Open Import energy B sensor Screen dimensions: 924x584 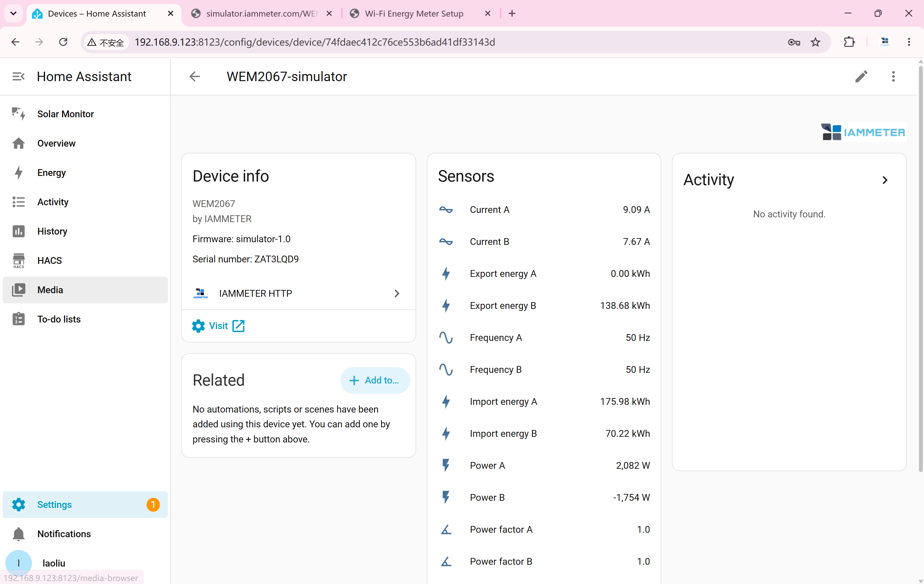point(544,434)
